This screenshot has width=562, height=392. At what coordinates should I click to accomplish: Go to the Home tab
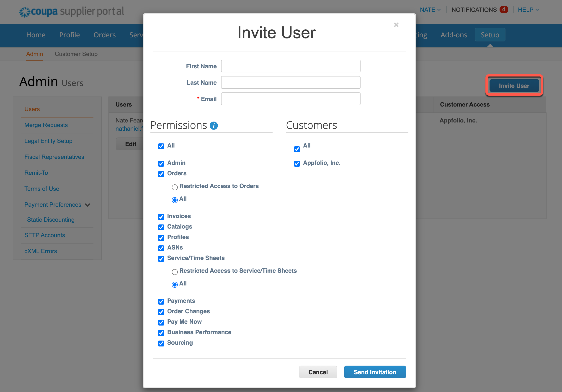tap(36, 35)
